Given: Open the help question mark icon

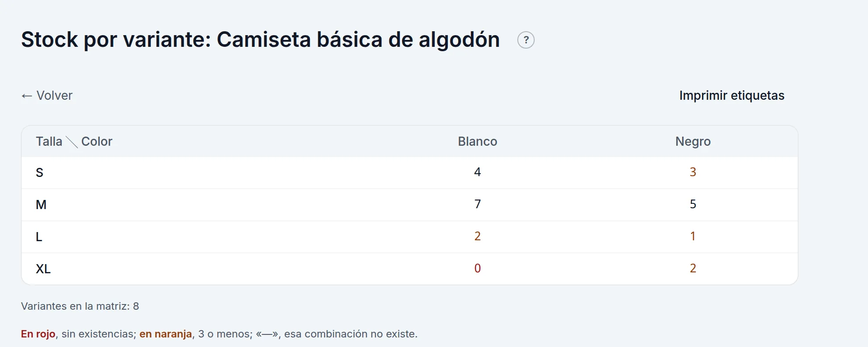Looking at the screenshot, I should (526, 40).
